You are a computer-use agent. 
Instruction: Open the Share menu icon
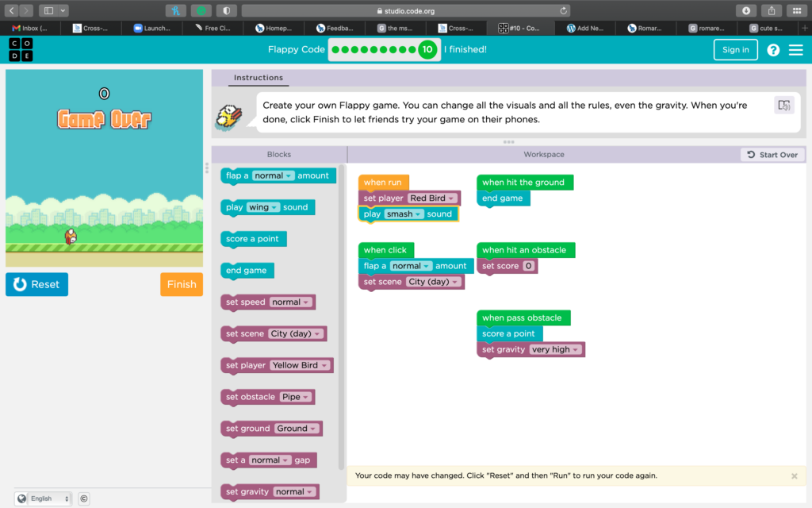[772, 10]
